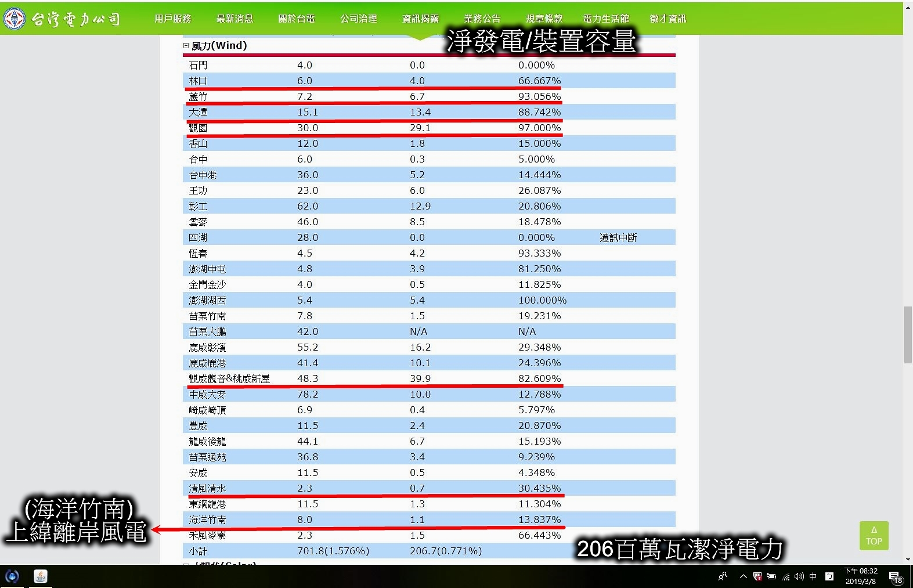Click the 100.000% value in 澎湖湖西 row
The height and width of the screenshot is (588, 913).
(x=543, y=300)
